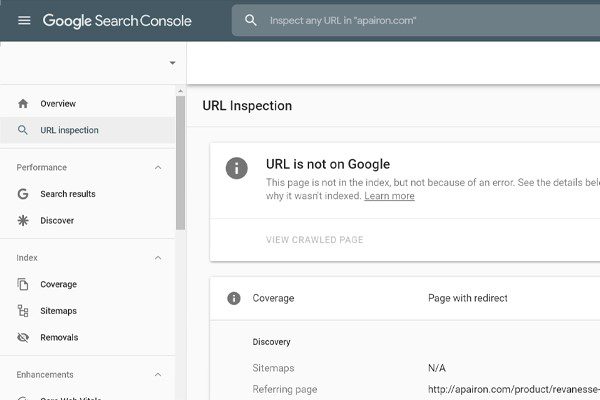This screenshot has width=600, height=400.
Task: Focus the Inspect any URL search field
Action: (416, 20)
